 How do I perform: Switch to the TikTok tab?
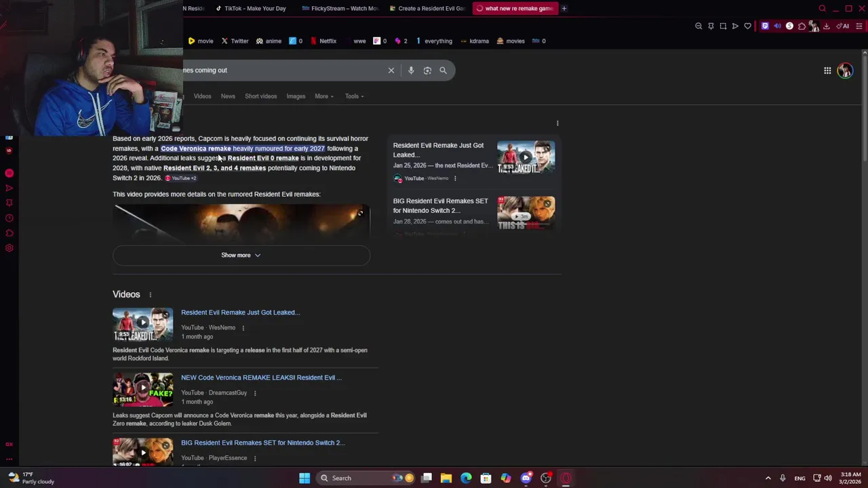click(x=250, y=9)
